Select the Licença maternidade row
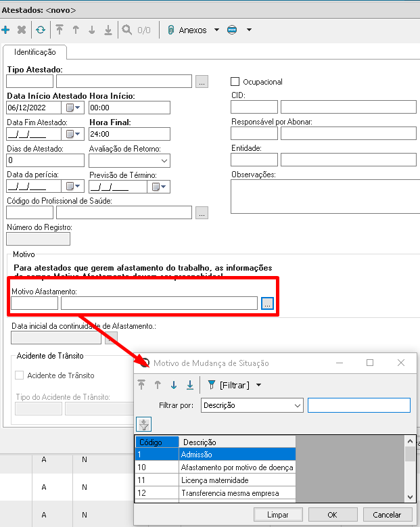Viewport: 420px width, 527px height. [215, 480]
